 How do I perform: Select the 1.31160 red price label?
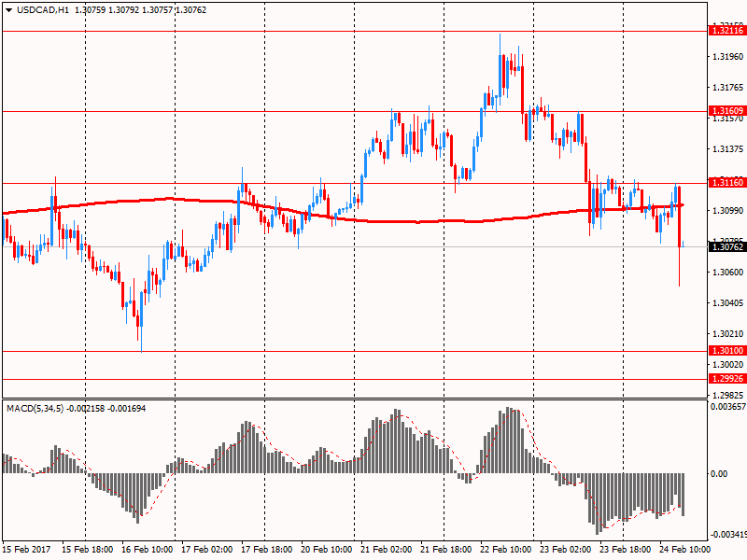click(x=726, y=183)
